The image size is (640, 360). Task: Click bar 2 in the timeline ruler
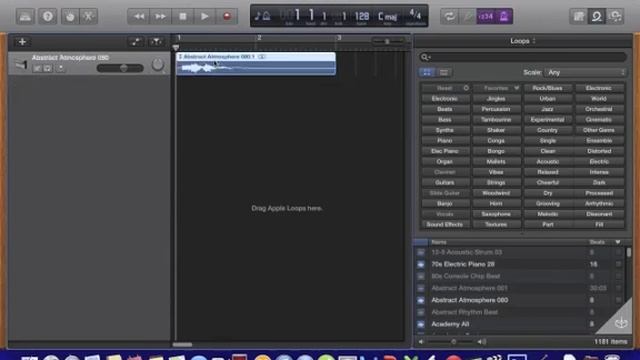pos(259,38)
